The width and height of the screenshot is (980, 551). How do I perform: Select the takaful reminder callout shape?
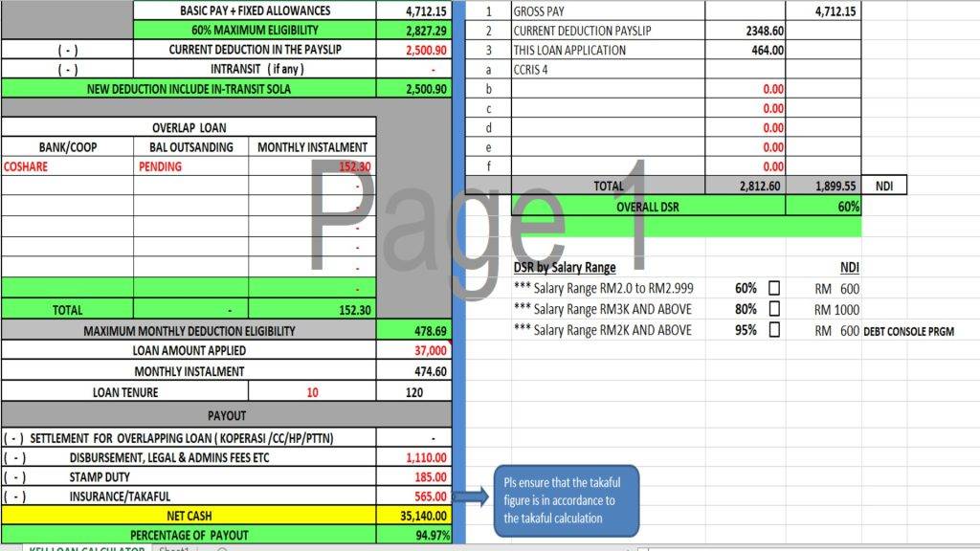pyautogui.click(x=567, y=500)
